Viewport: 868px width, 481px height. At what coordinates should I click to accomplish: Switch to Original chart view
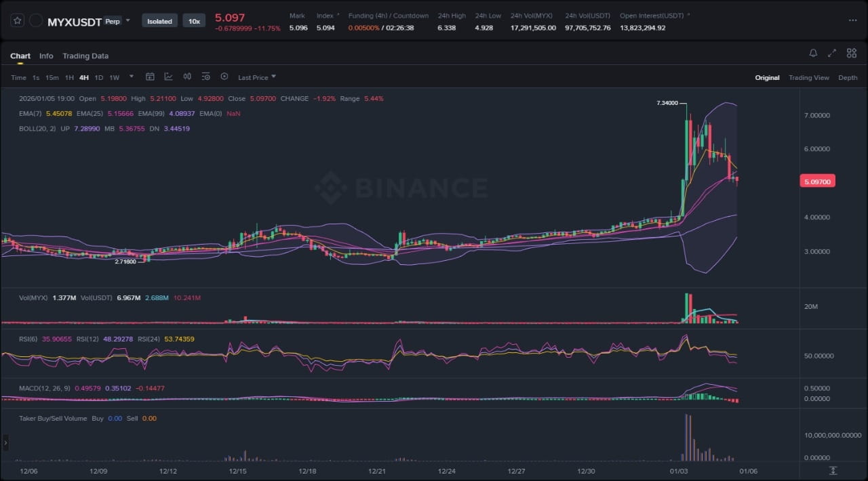click(x=767, y=77)
